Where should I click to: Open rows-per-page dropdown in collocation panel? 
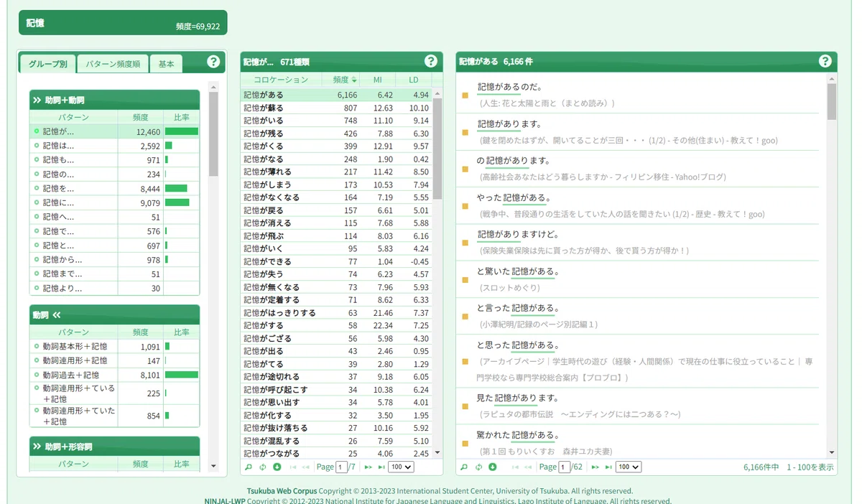[401, 467]
